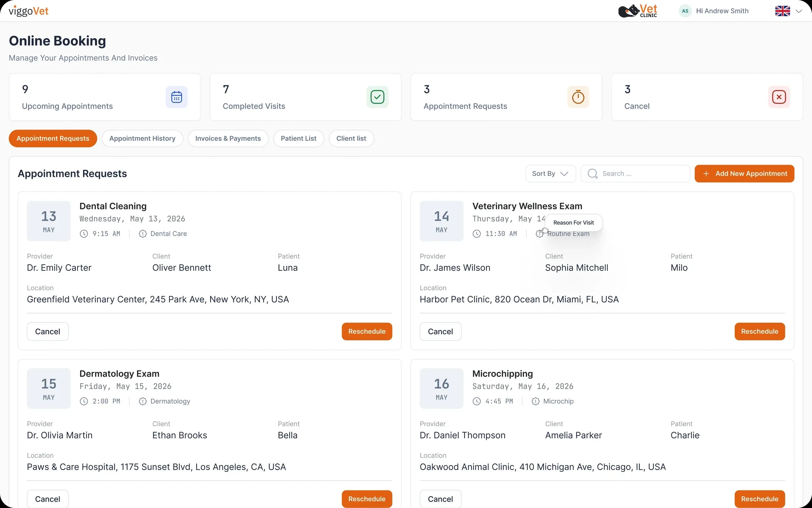
Task: Click the clock icon beside 11:30 AM
Action: [477, 234]
